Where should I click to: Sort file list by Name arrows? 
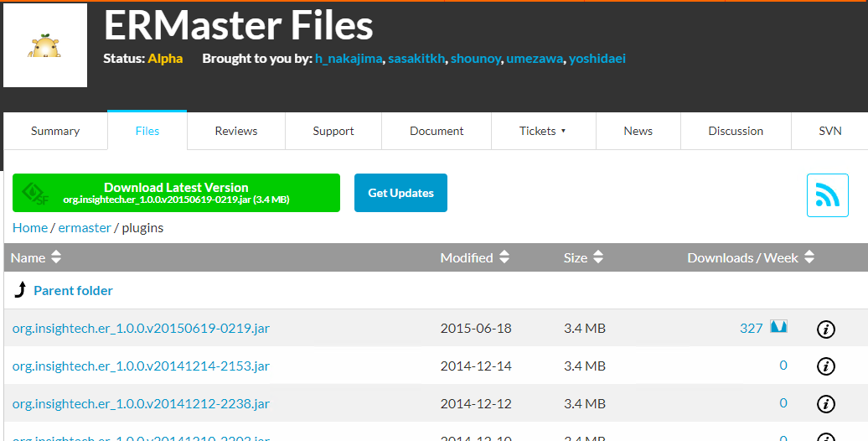click(x=56, y=257)
